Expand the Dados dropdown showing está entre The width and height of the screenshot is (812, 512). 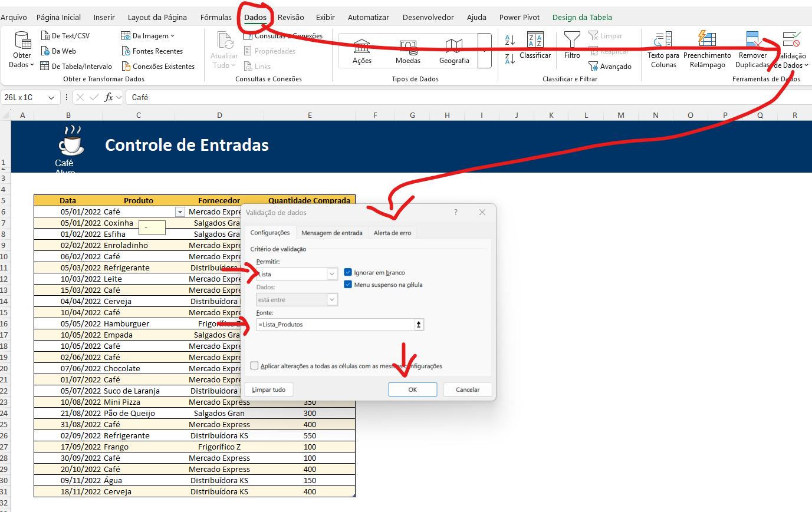pyautogui.click(x=332, y=300)
